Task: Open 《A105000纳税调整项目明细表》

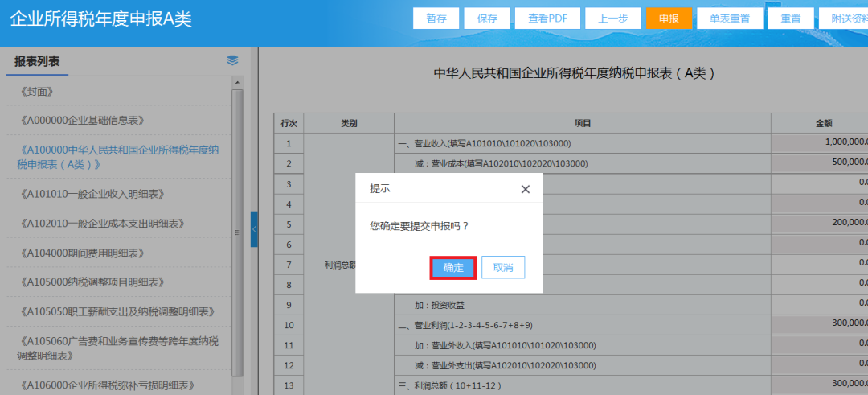Action: tap(93, 282)
